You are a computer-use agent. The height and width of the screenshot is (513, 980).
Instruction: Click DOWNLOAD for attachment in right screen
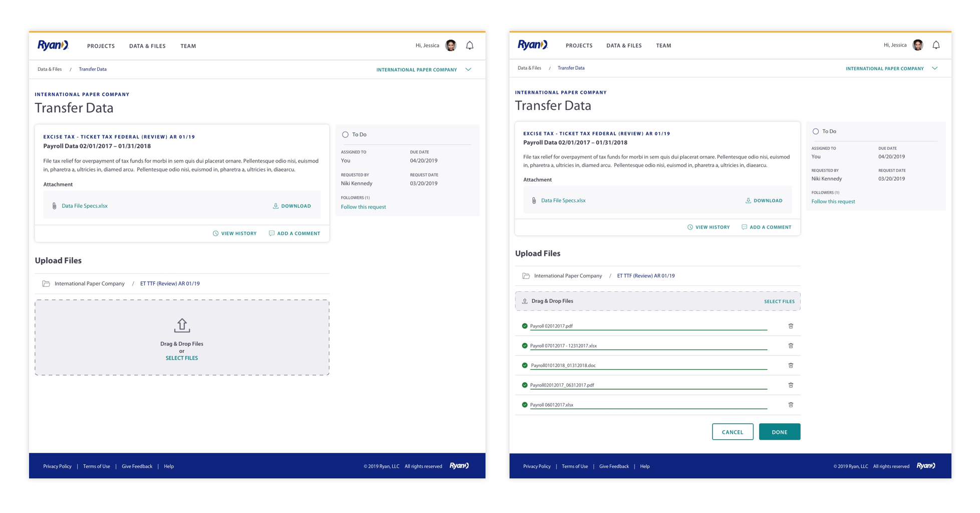click(764, 201)
